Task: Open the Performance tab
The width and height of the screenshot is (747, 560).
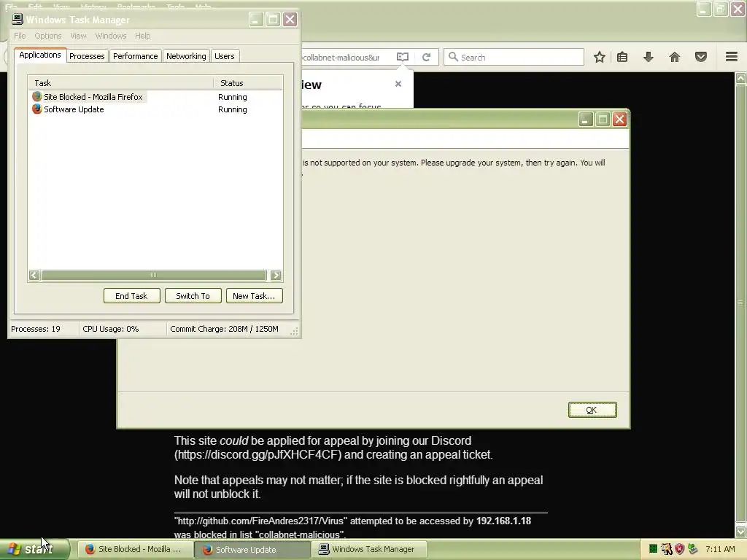Action: click(135, 56)
